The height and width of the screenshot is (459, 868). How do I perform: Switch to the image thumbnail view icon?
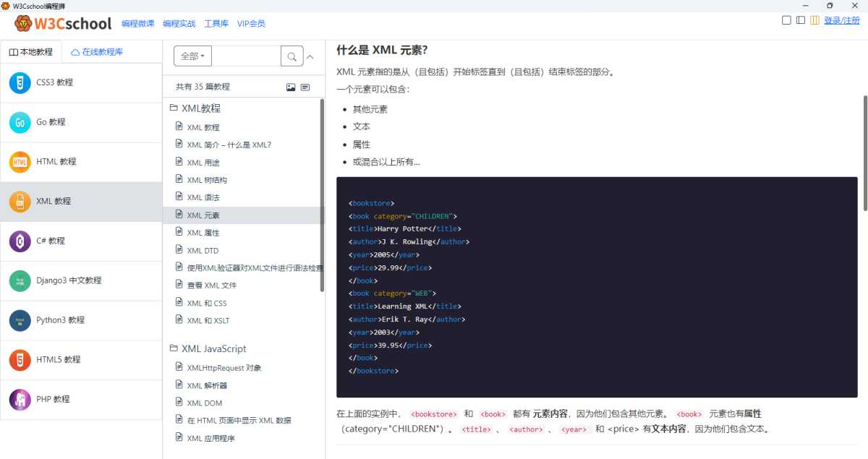291,87
